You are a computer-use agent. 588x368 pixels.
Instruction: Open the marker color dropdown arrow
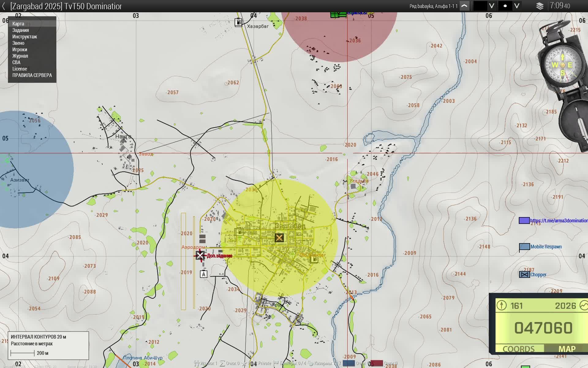pyautogui.click(x=492, y=6)
